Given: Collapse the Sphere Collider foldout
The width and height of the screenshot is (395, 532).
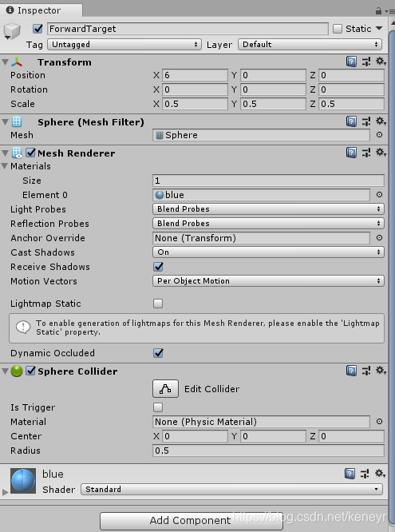Looking at the screenshot, I should click(5, 371).
